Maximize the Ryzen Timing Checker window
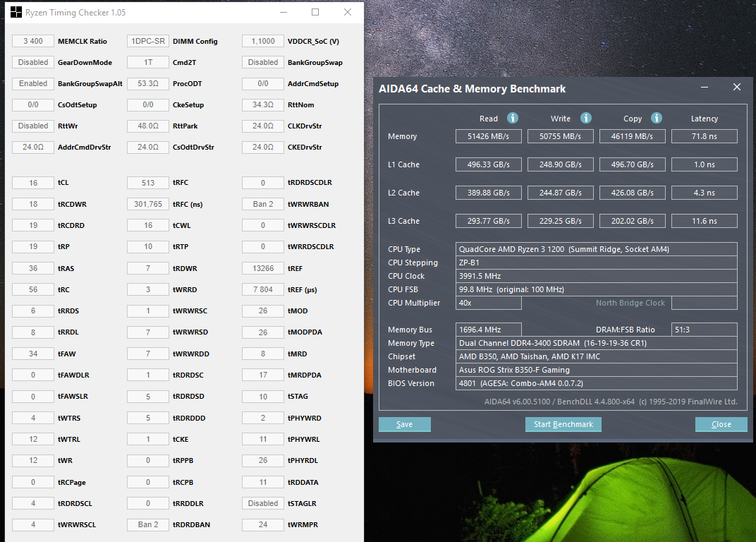The width and height of the screenshot is (756, 542). (x=315, y=12)
